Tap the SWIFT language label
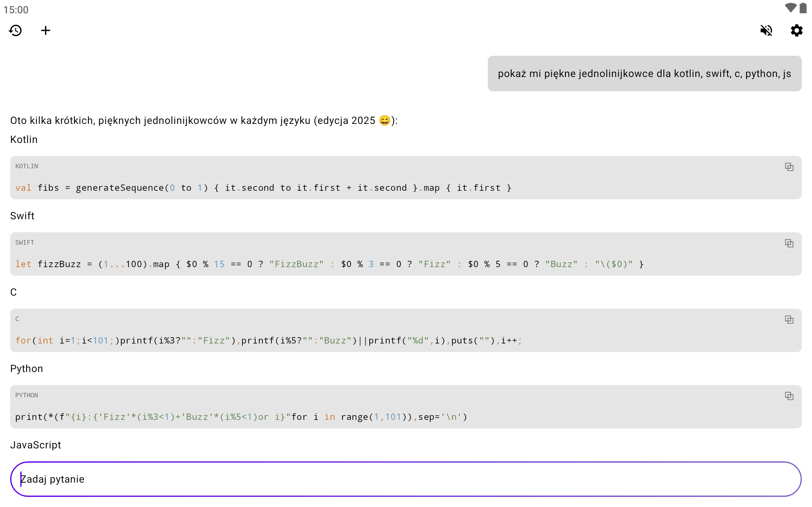The image size is (812, 507). tap(24, 243)
